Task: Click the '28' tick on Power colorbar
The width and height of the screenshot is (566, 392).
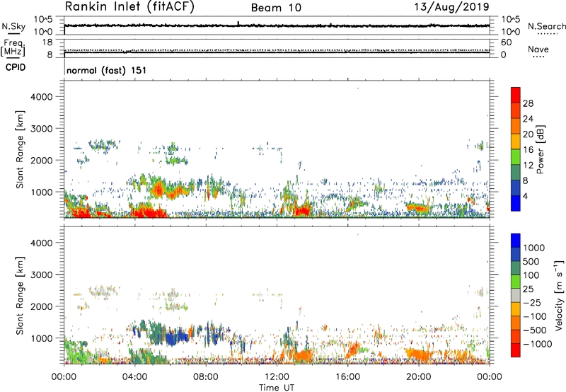Action: (528, 103)
